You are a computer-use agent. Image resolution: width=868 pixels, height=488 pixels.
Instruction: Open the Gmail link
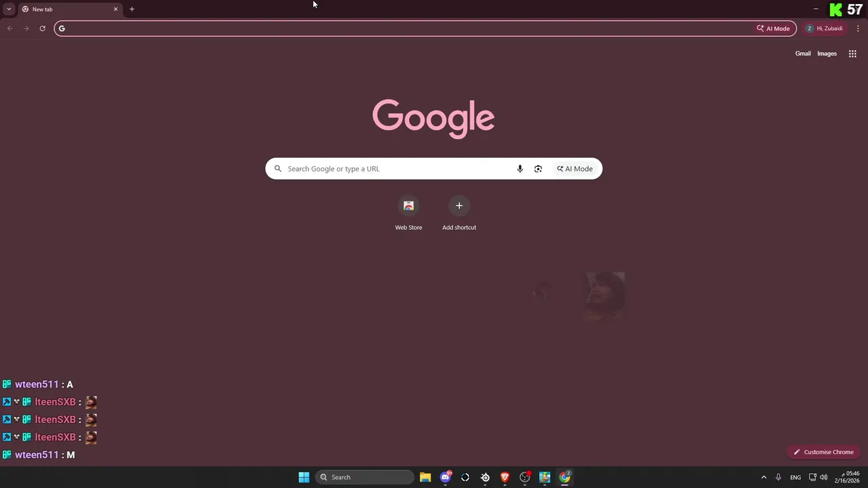click(803, 54)
